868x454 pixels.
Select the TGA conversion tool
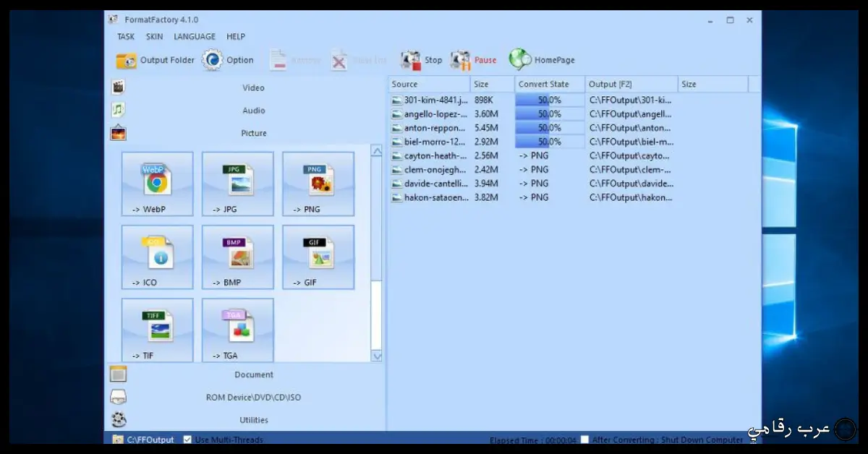click(x=237, y=330)
